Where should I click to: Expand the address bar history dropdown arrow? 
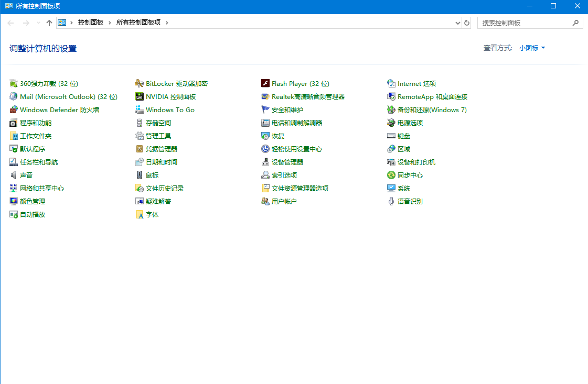click(x=458, y=23)
